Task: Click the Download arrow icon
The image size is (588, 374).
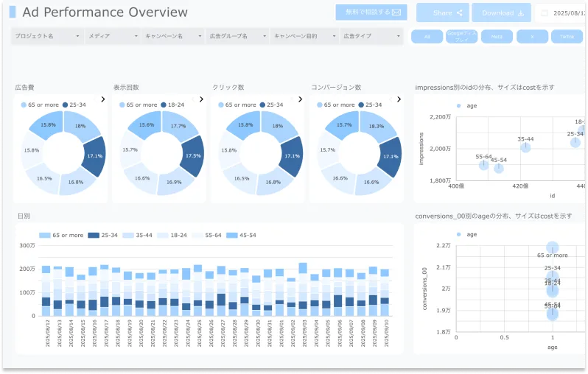Action: (521, 13)
